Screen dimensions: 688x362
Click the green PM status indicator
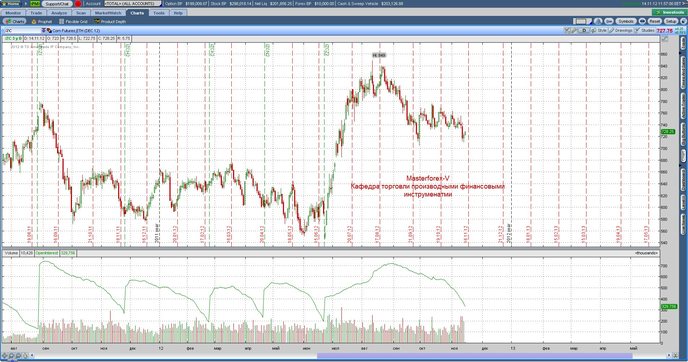pyautogui.click(x=35, y=4)
